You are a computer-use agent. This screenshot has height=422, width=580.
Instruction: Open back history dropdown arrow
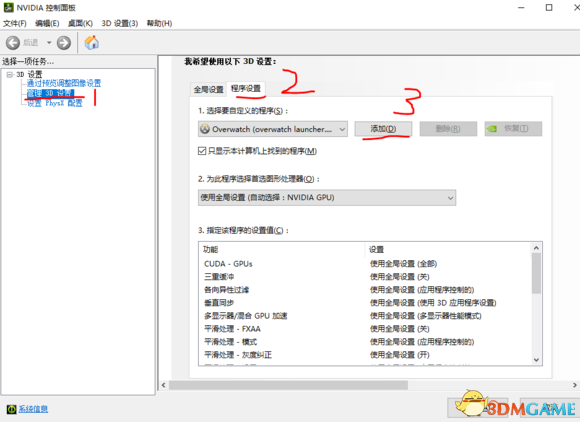coord(49,43)
